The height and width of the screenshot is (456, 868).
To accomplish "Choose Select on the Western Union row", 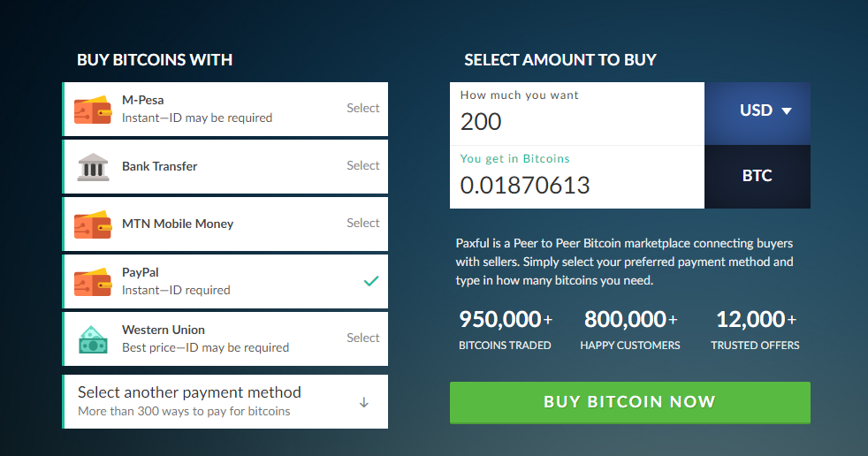I will 363,338.
